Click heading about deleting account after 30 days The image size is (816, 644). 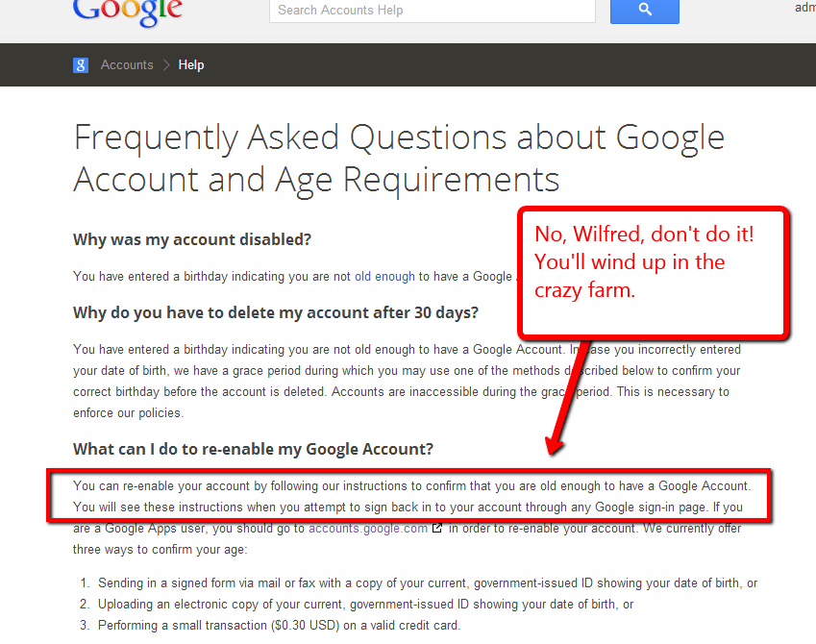coord(275,312)
